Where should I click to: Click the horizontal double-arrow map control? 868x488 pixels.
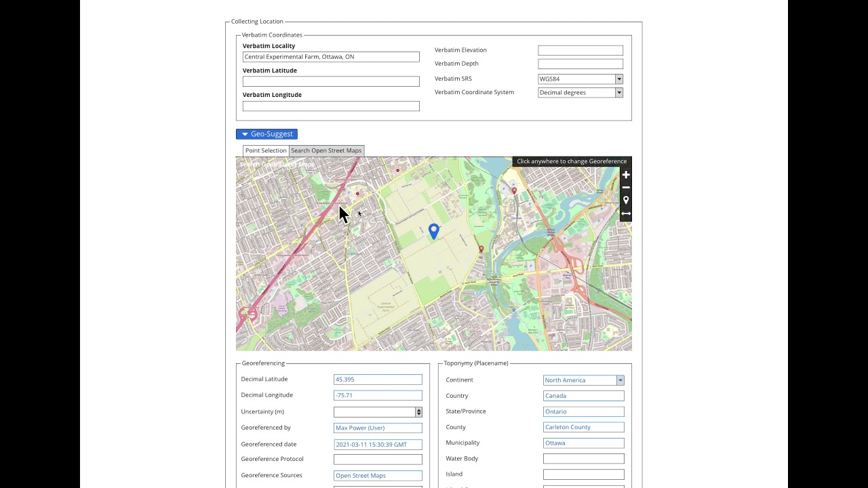coord(626,213)
